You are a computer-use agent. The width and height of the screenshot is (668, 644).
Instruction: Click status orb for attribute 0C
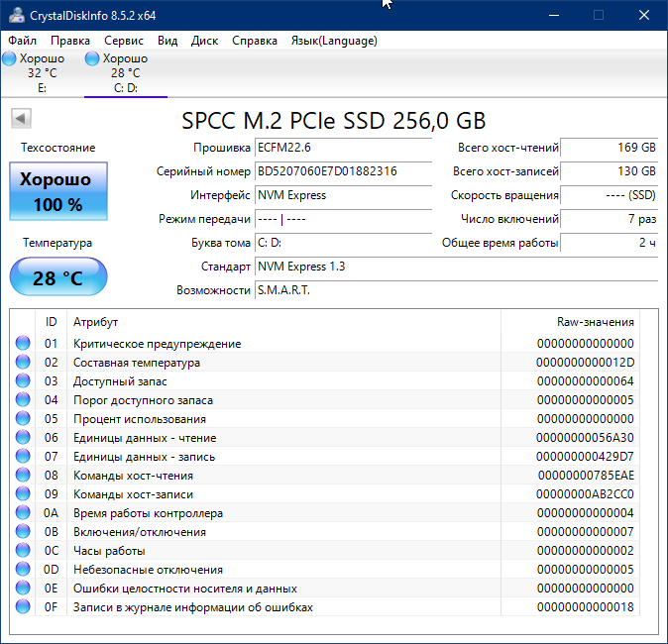(x=23, y=550)
